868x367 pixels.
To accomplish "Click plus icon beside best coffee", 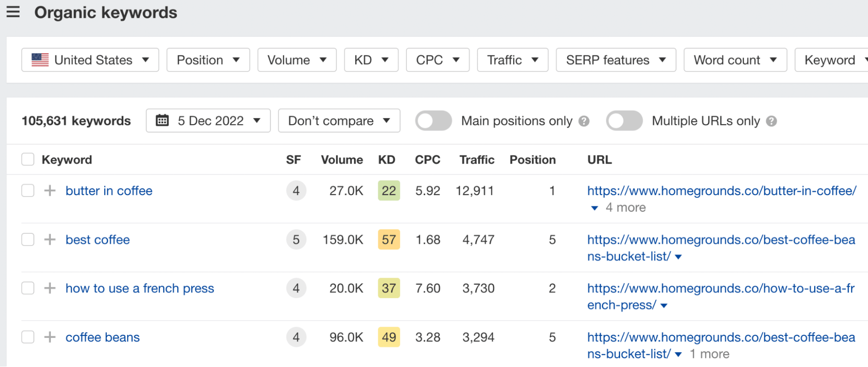I will pyautogui.click(x=50, y=239).
